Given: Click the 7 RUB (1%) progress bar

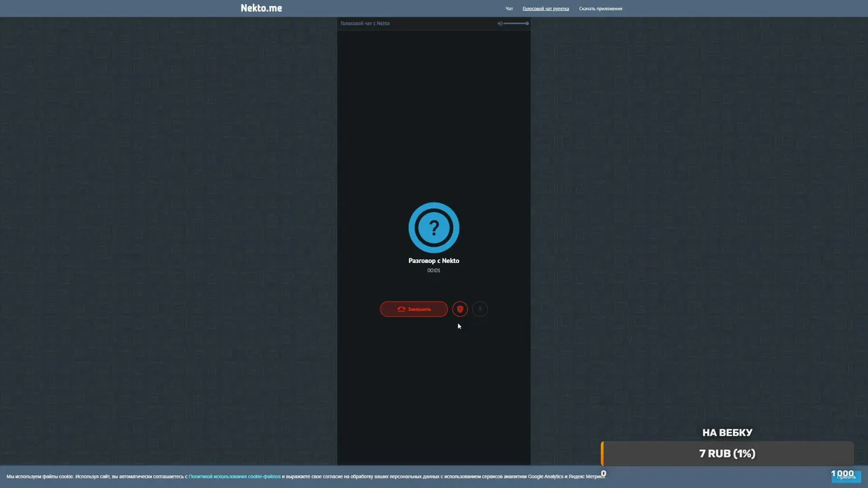Looking at the screenshot, I should pos(727,453).
